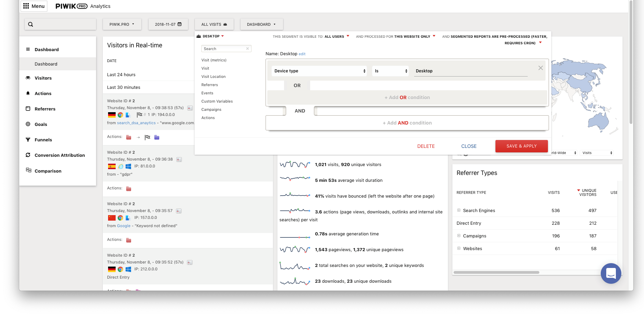The image size is (644, 316).
Task: Open Comparison in the sidebar
Action: coord(48,171)
